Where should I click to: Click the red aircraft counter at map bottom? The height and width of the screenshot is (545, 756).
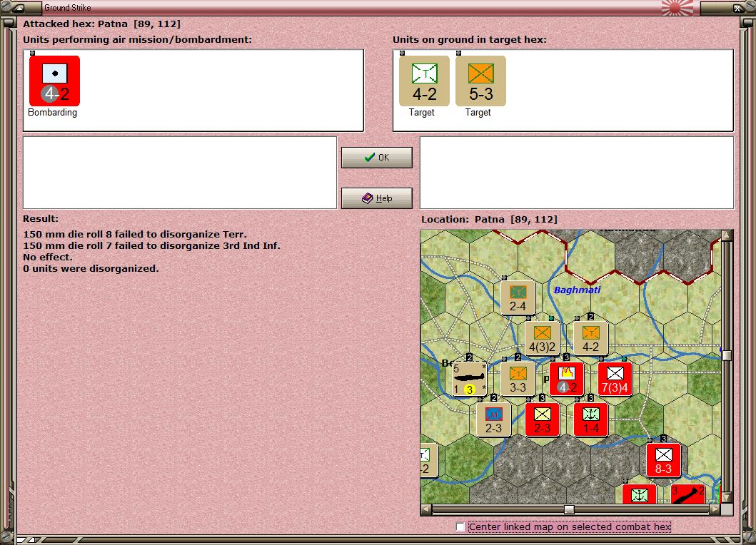click(x=688, y=494)
